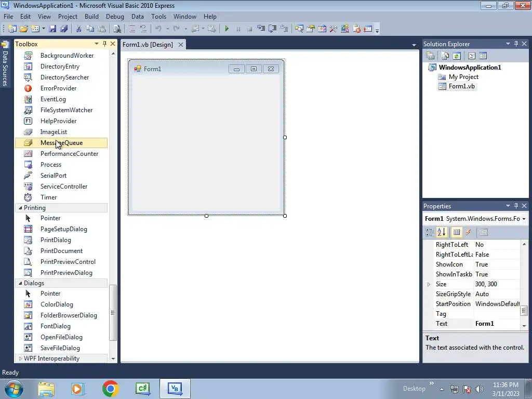Image resolution: width=532 pixels, height=399 pixels.
Task: Expand the Size property row
Action: [429, 284]
